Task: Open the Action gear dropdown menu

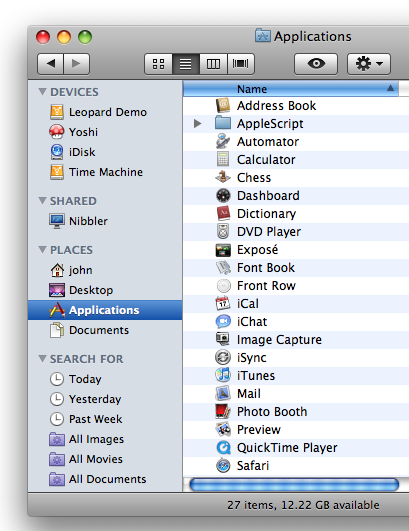Action: click(x=369, y=64)
